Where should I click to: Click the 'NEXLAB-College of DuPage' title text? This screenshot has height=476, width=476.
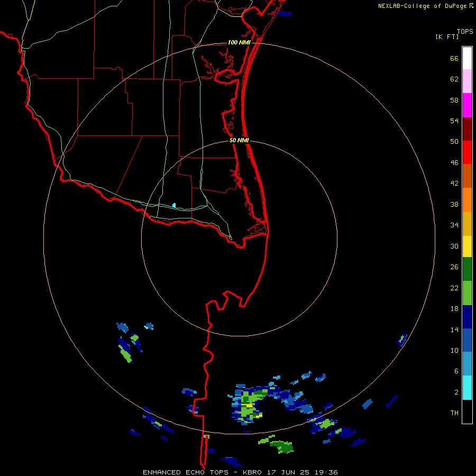423,6
